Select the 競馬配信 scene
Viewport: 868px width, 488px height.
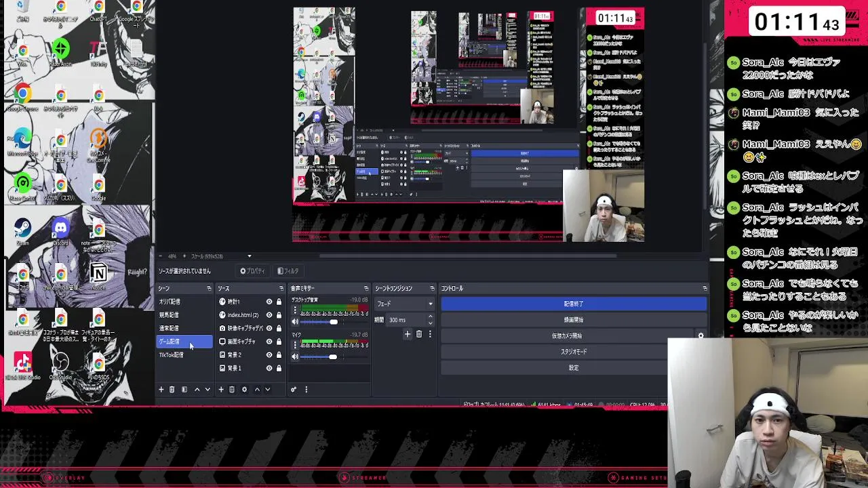184,315
